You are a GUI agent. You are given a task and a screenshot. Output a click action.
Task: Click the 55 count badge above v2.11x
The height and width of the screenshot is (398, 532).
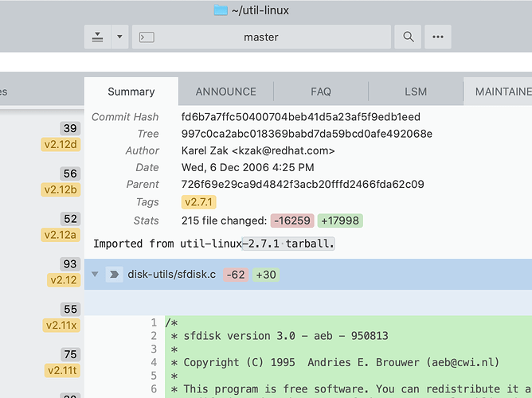pos(70,309)
